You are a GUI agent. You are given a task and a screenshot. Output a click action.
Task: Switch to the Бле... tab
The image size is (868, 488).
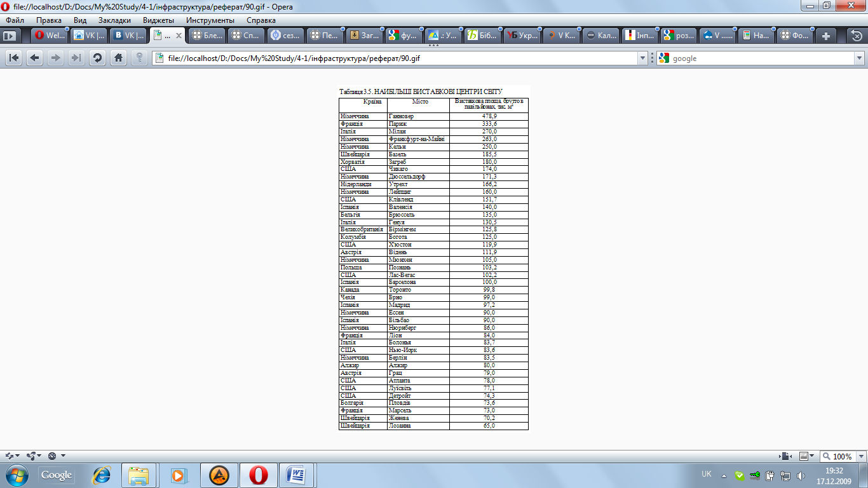click(208, 36)
